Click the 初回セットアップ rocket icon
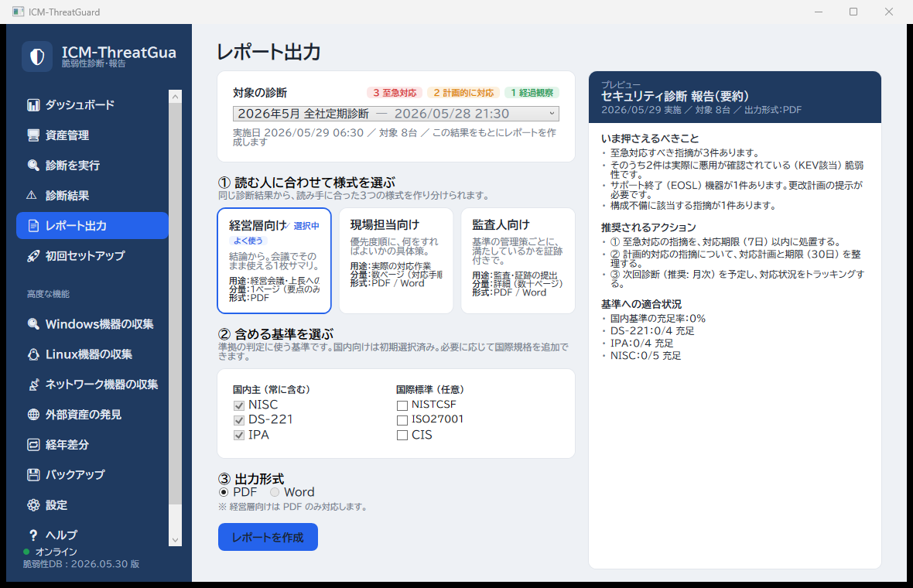This screenshot has height=588, width=913. tap(33, 256)
